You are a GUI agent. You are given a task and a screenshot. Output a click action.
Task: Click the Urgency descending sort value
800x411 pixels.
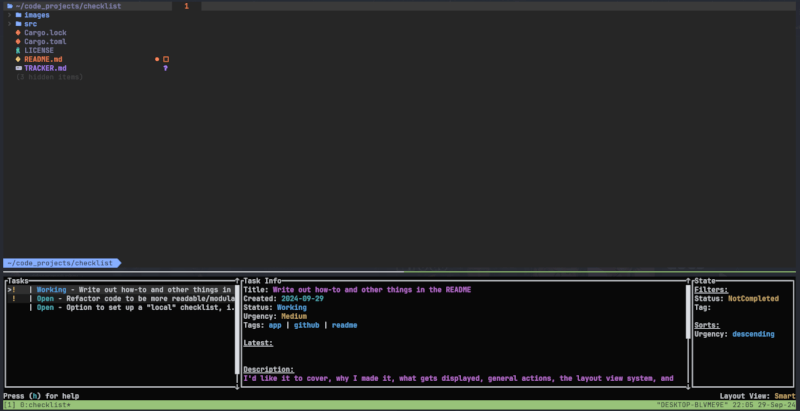[752, 334]
